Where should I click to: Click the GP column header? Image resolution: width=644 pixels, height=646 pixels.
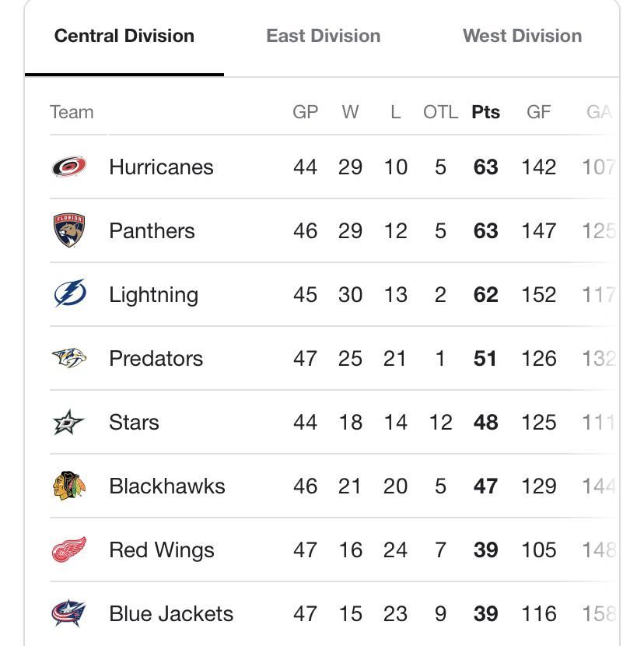pos(305,112)
